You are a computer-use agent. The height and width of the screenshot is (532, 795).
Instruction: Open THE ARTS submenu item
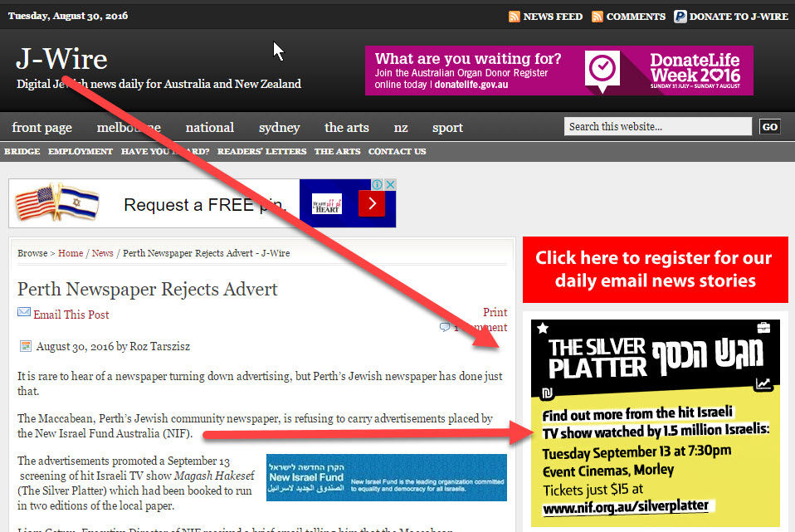tap(337, 151)
